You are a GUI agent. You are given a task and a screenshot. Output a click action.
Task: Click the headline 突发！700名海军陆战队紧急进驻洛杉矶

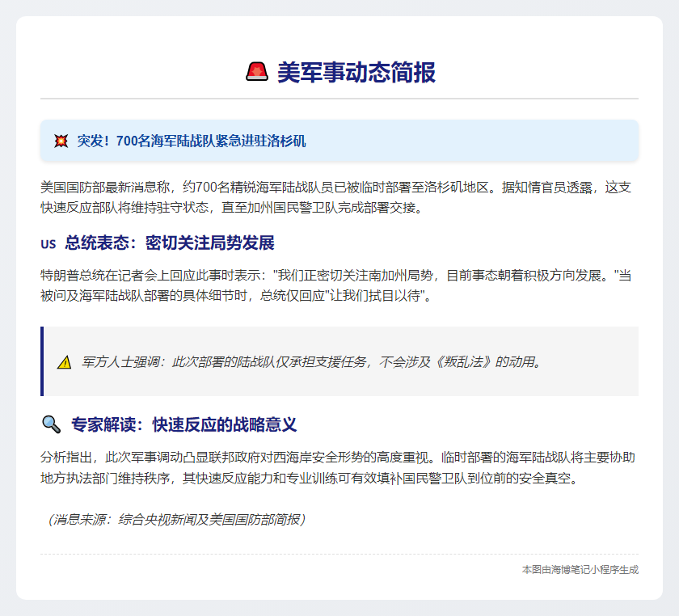click(192, 141)
